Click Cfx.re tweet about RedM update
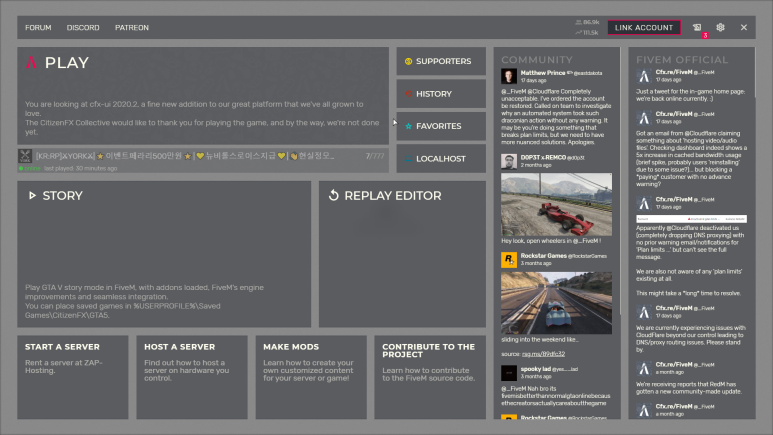773x435 pixels. pyautogui.click(x=689, y=388)
